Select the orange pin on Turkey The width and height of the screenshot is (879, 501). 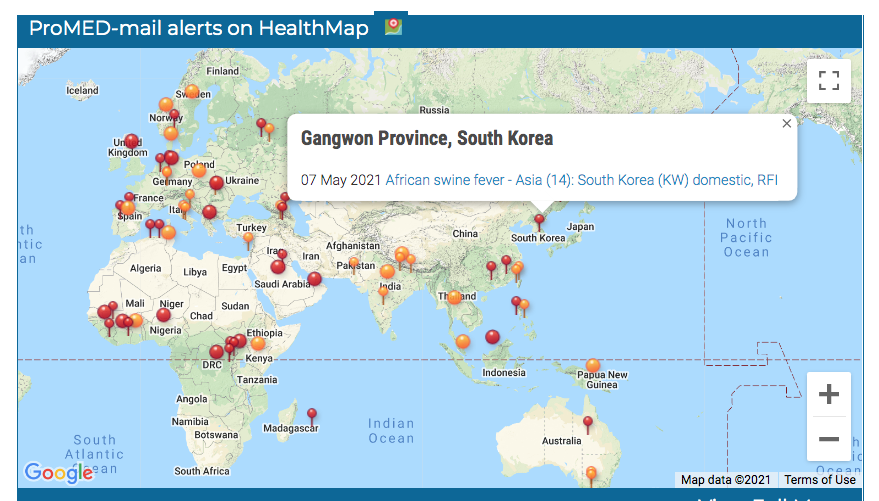pyautogui.click(x=248, y=240)
